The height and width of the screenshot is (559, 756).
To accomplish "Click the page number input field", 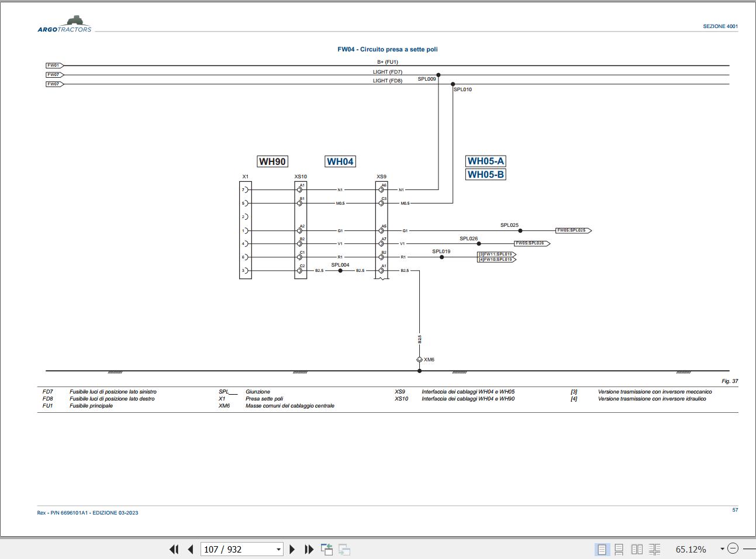I will coord(234,549).
